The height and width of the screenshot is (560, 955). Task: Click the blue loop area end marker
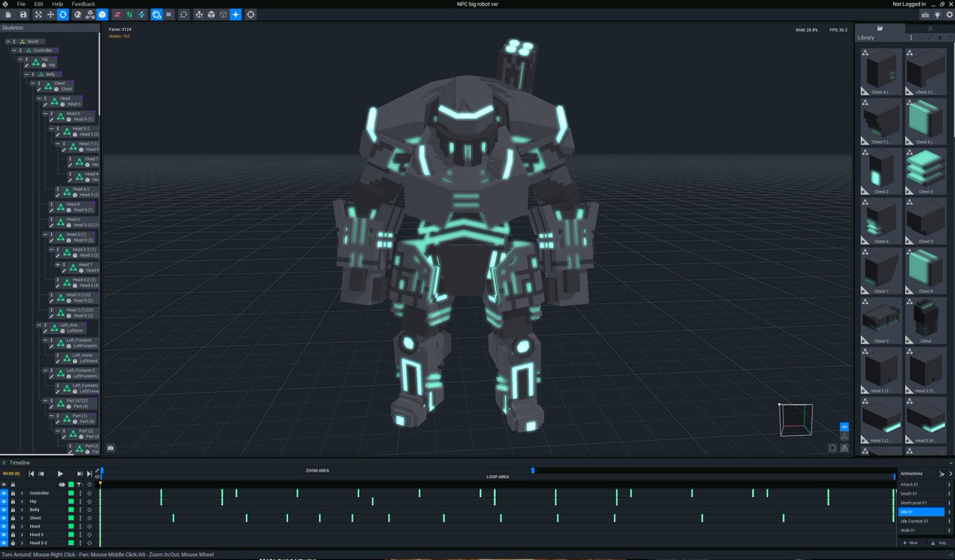894,476
